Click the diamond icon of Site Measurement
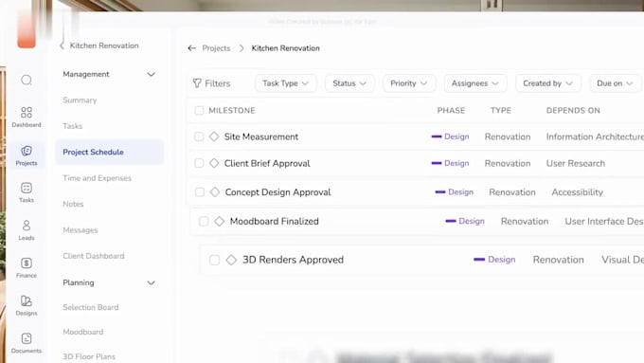 pos(214,136)
